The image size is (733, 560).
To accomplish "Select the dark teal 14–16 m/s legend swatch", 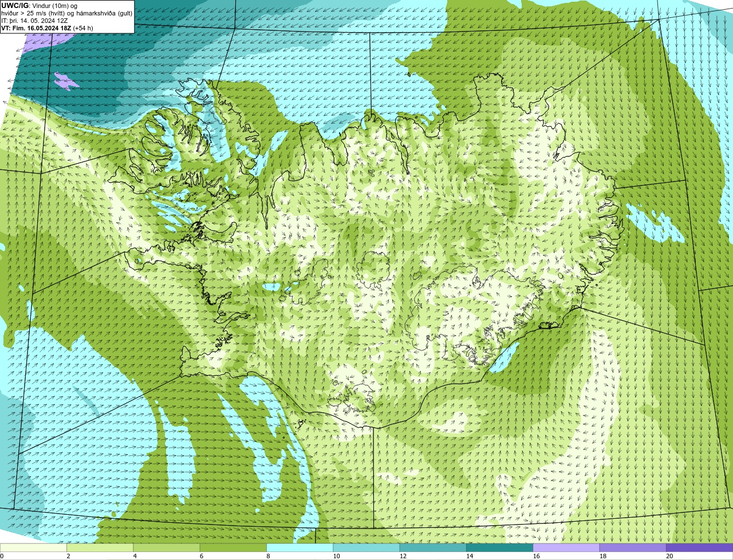I will click(500, 548).
